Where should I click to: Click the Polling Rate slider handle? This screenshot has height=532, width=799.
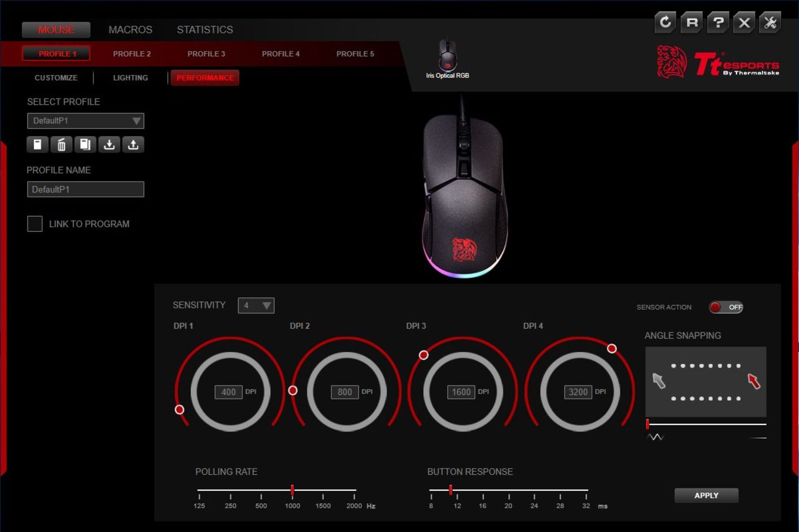(292, 490)
